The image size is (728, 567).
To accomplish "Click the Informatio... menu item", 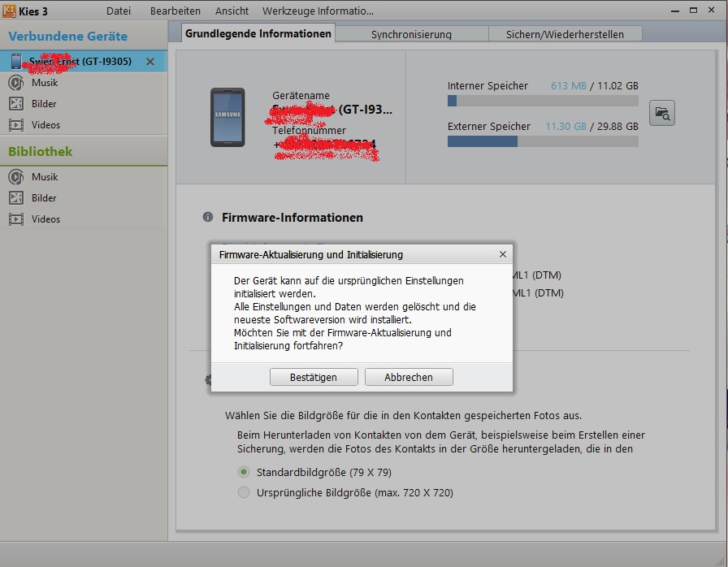I will tap(347, 11).
